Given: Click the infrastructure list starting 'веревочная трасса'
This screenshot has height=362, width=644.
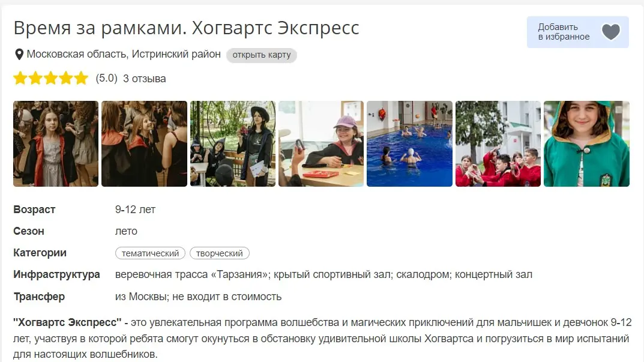Looking at the screenshot, I should 324,274.
